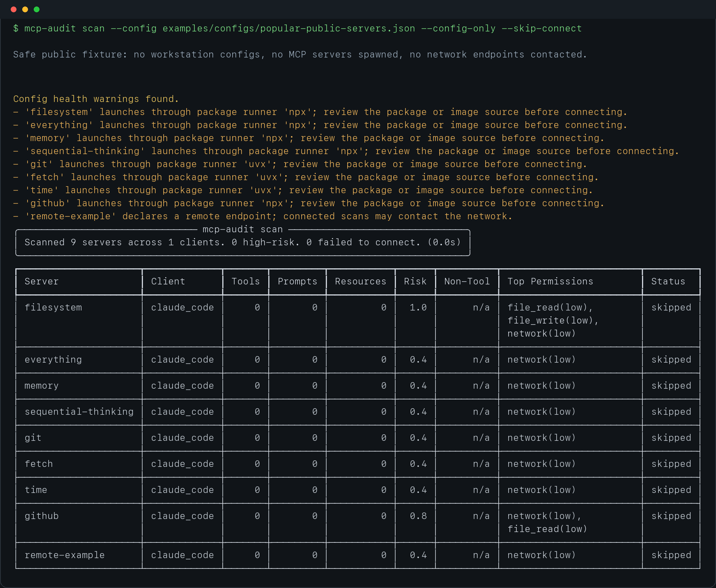
Task: Click the Client column header
Action: coord(168,281)
